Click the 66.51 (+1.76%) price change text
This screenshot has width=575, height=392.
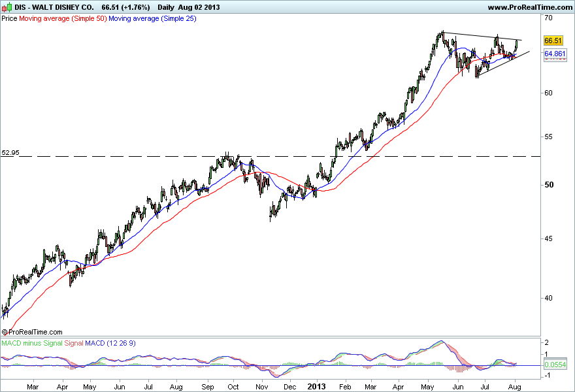[x=125, y=7]
